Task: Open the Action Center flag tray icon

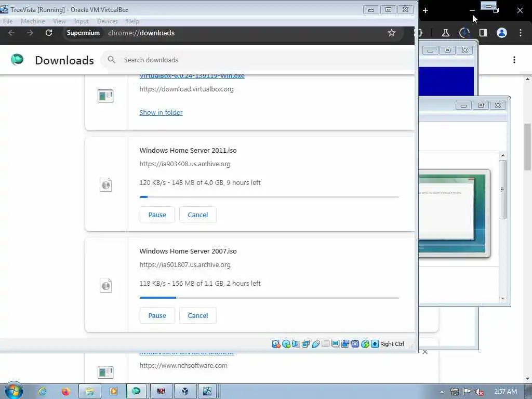Action: click(x=467, y=392)
